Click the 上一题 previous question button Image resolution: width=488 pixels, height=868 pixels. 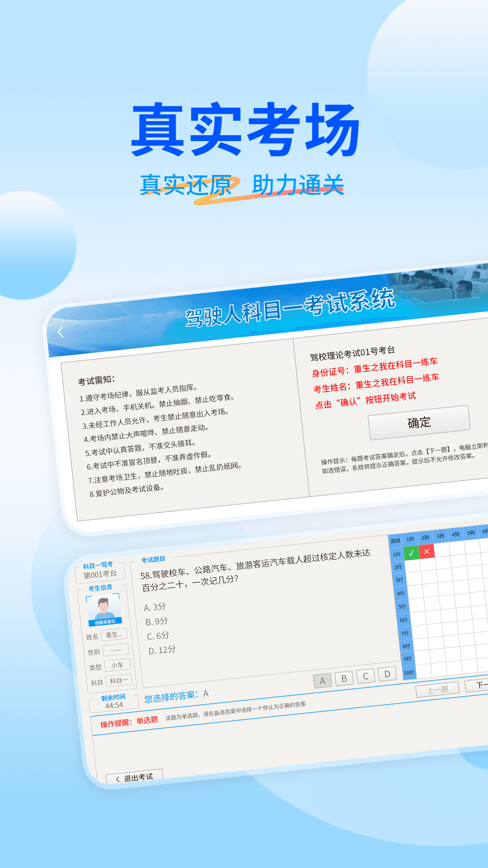(438, 689)
